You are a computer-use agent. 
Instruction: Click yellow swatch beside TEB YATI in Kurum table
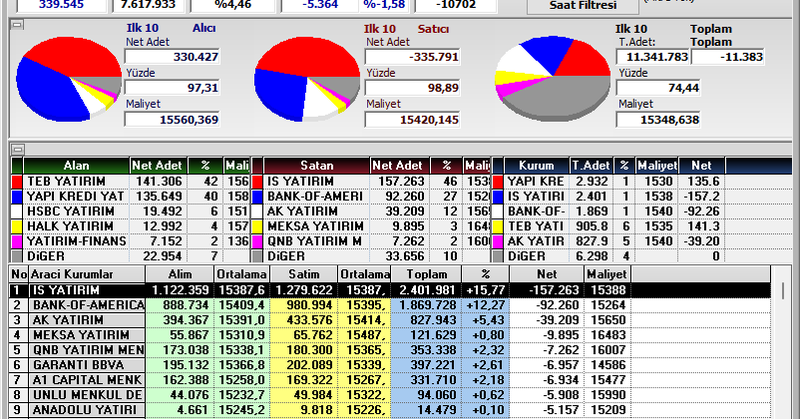coord(498,226)
